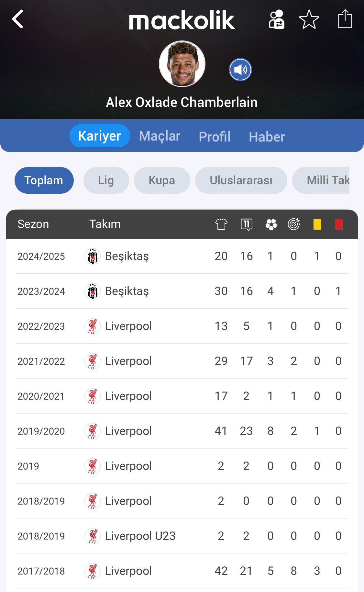Choose the Uluslararası filter chip

[241, 180]
